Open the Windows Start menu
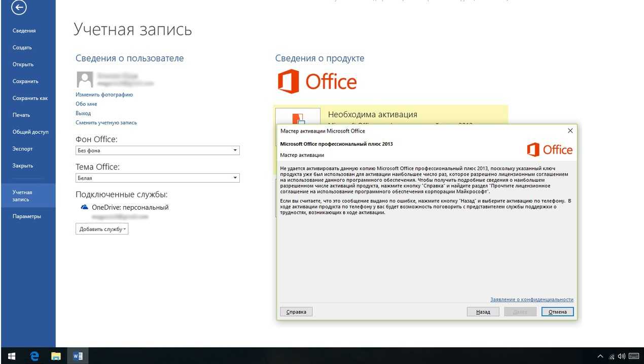 click(11, 356)
